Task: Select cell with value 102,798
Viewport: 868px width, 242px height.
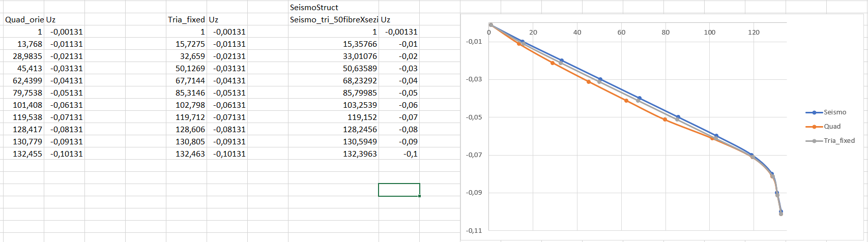Action: point(186,105)
